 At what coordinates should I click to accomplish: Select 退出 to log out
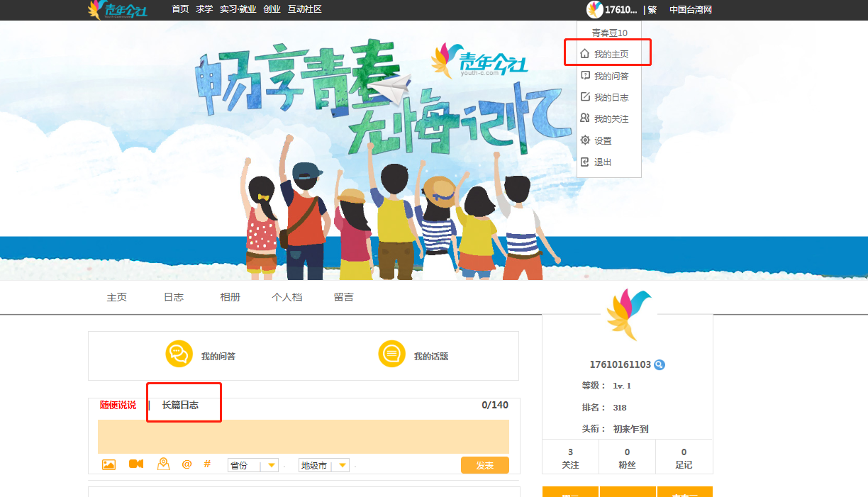click(x=603, y=162)
